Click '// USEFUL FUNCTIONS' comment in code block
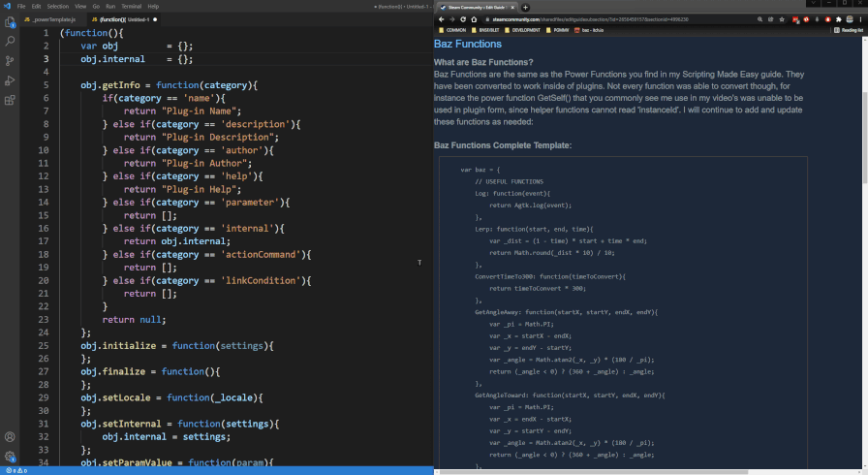The image size is (868, 475). tap(510, 181)
